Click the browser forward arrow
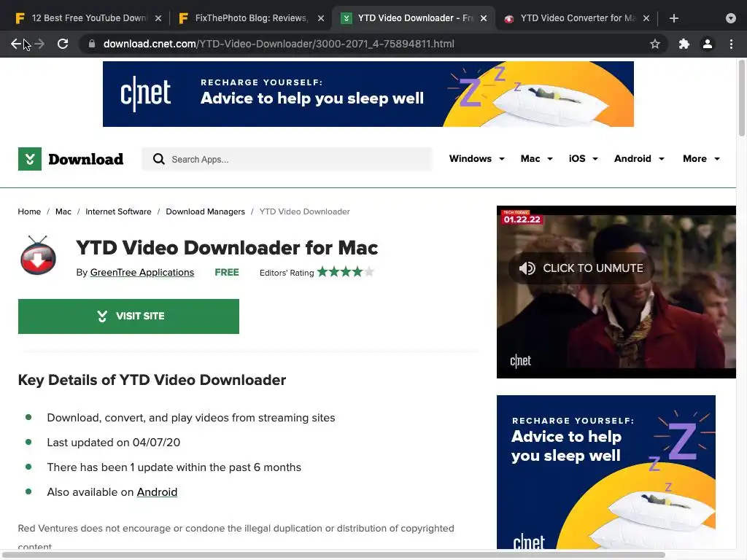 (39, 44)
